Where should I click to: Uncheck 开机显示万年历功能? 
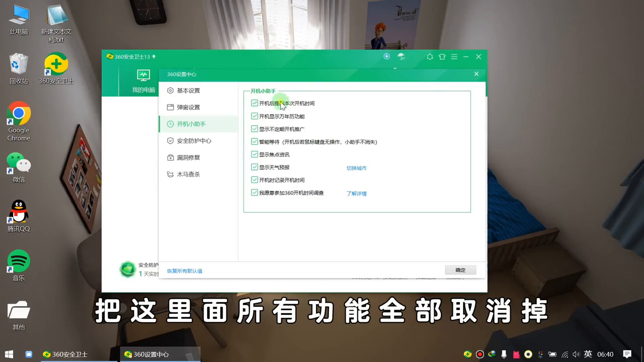click(255, 116)
